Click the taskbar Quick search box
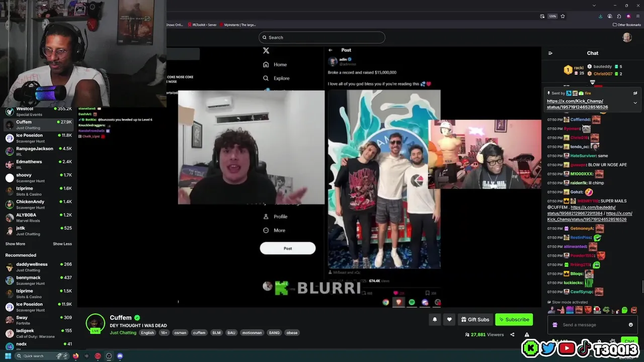The width and height of the screenshot is (644, 362). pos(41,356)
